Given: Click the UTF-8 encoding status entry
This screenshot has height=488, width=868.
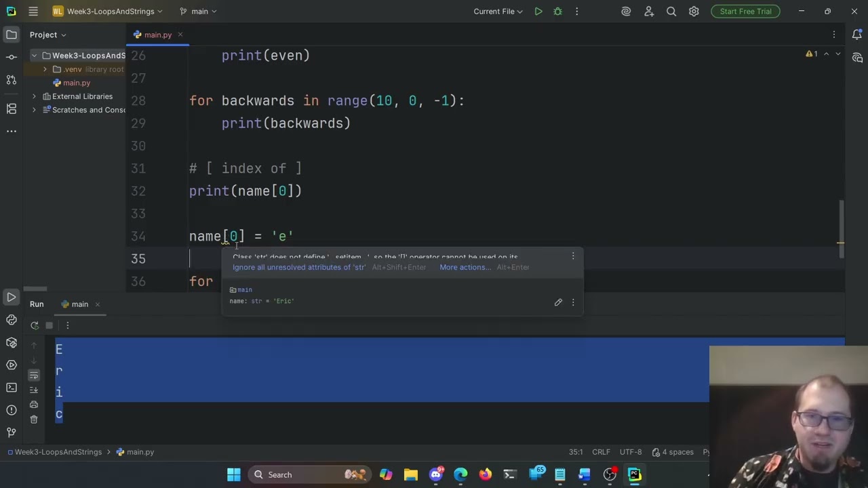Looking at the screenshot, I should click(630, 452).
